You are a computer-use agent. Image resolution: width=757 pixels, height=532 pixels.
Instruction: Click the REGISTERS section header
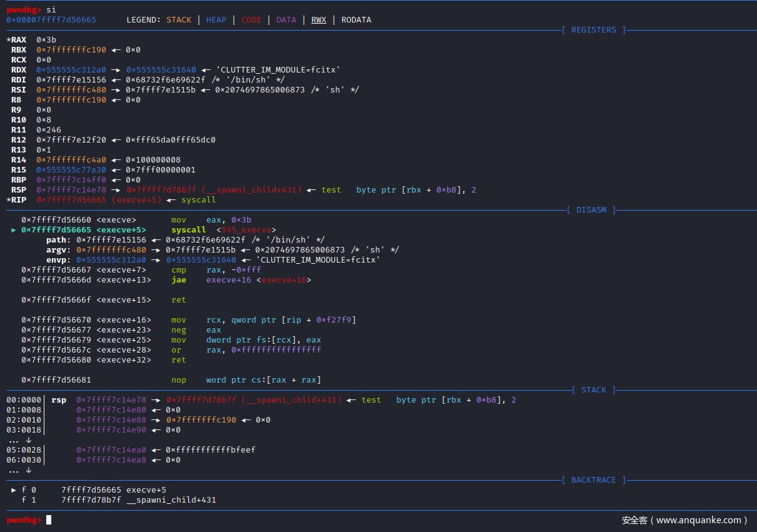click(593, 30)
